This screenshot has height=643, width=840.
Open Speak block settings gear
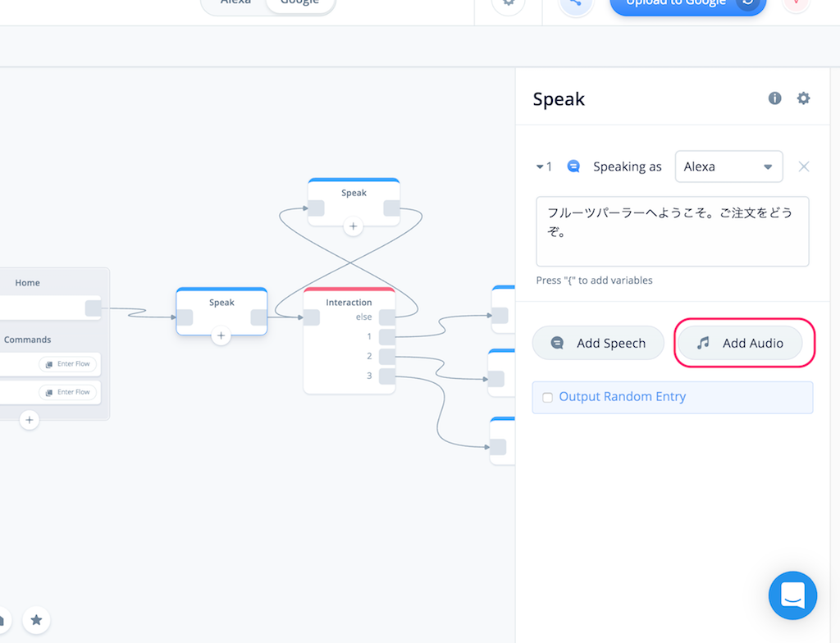coord(803,98)
